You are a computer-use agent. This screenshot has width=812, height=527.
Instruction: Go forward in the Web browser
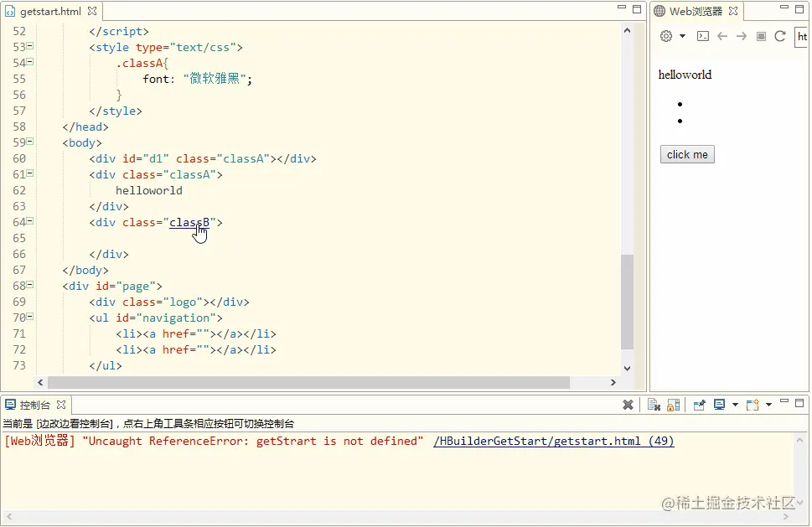(742, 36)
